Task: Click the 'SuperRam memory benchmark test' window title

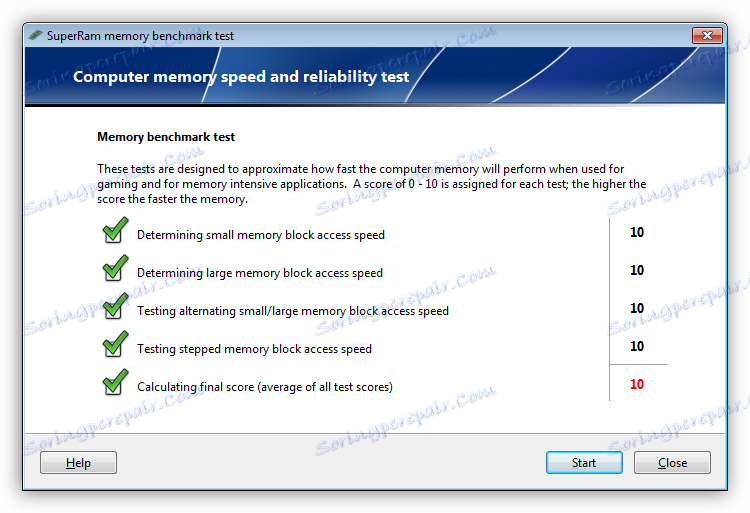Action: (140, 36)
